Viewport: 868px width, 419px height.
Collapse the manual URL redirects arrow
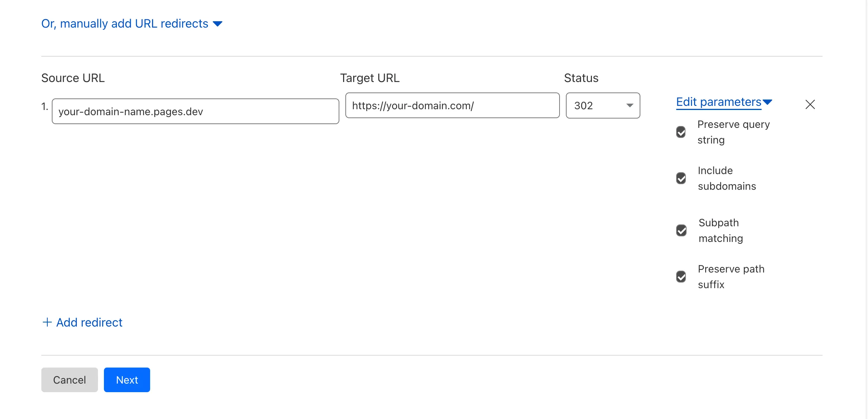pyautogui.click(x=218, y=24)
